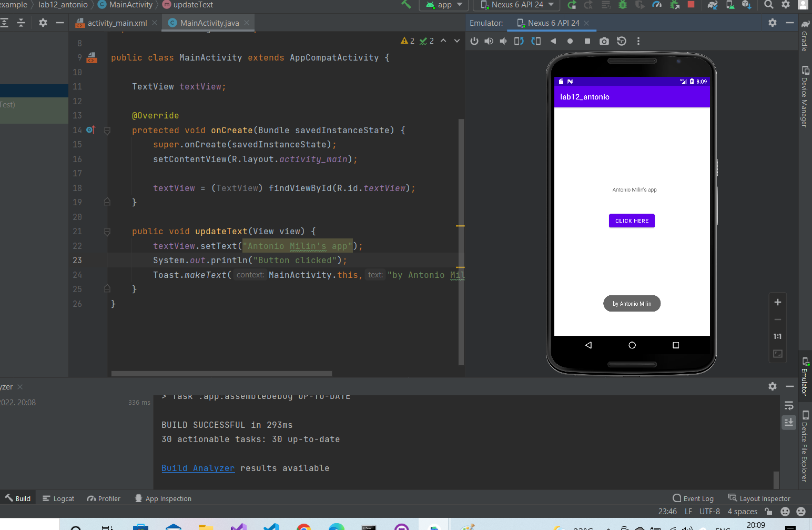
Task: Sync Project with Gradle Files icon
Action: coord(713,5)
